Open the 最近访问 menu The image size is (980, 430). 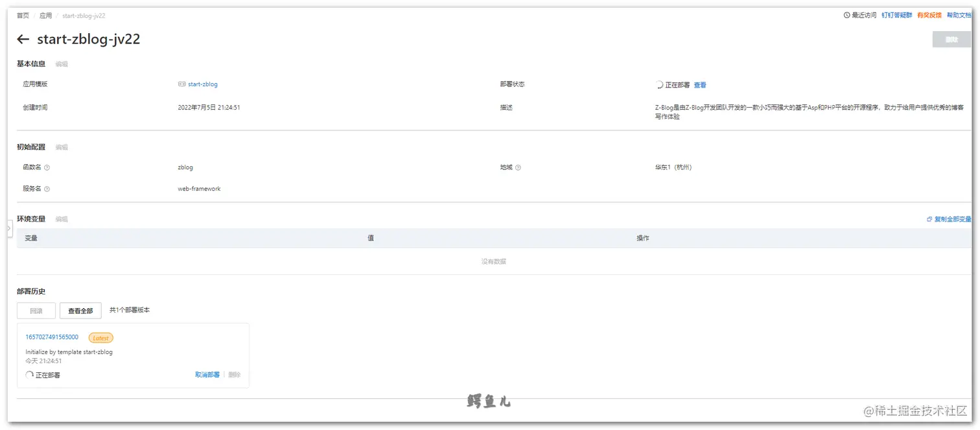860,15
